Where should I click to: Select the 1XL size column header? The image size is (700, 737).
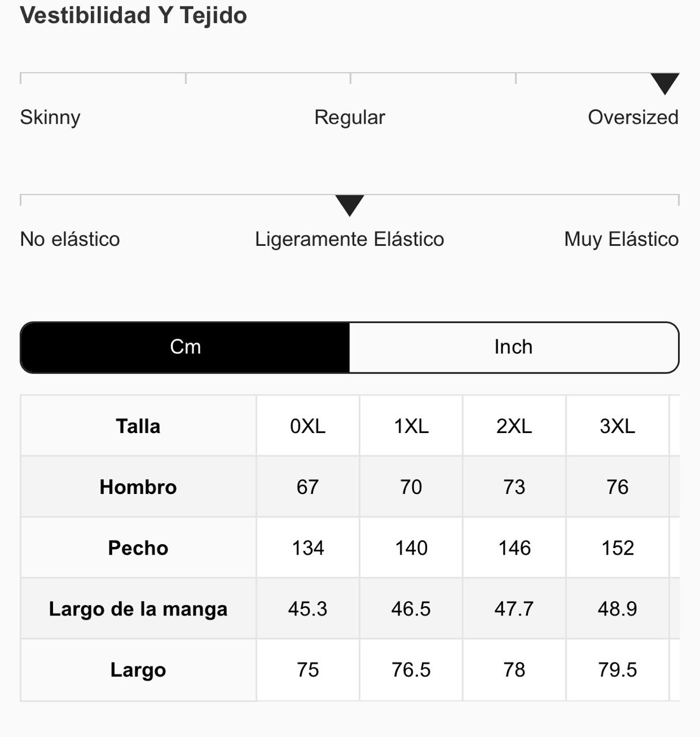pos(411,426)
